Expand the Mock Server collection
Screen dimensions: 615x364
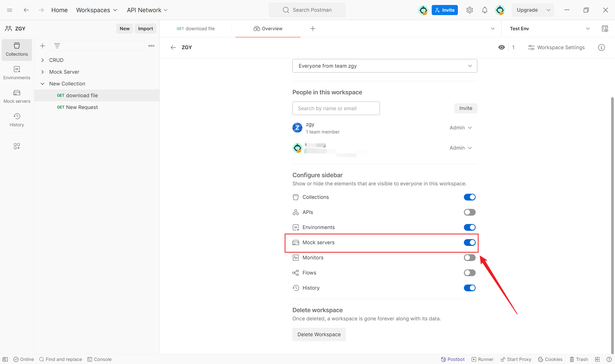[42, 72]
